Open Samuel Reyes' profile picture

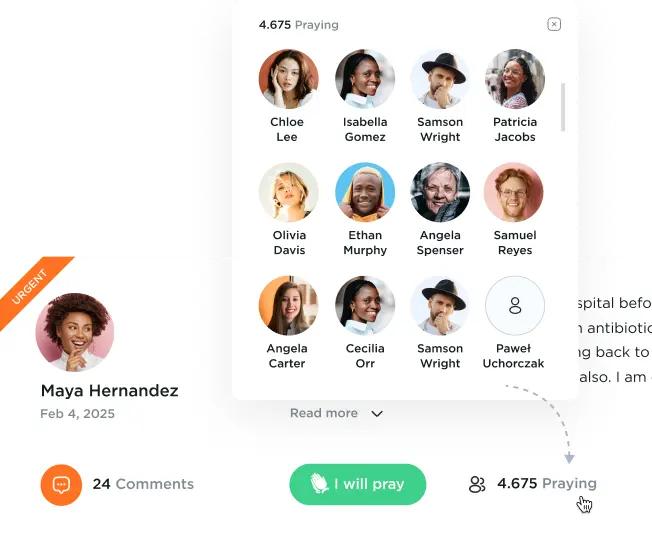(x=514, y=192)
